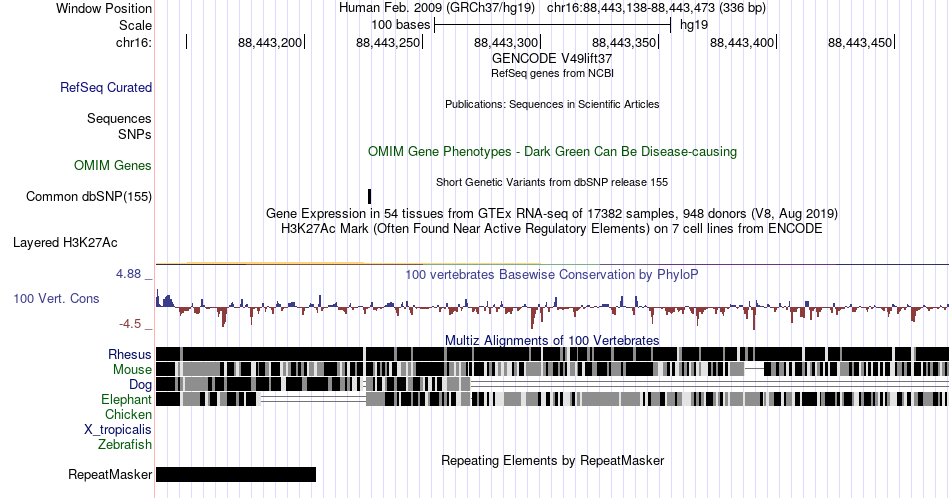Open RefSeq genes from NCBI title
950x498 pixels.
pyautogui.click(x=552, y=73)
